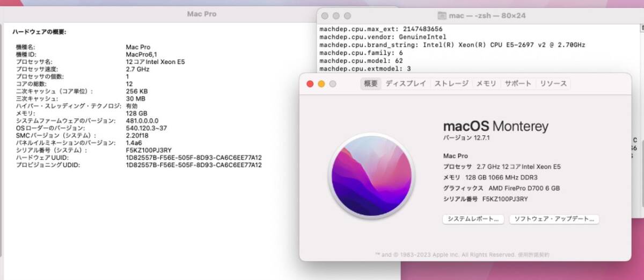The height and width of the screenshot is (280, 644).
Task: Click the 540.120.3~37 OS loader version
Action: (x=146, y=128)
